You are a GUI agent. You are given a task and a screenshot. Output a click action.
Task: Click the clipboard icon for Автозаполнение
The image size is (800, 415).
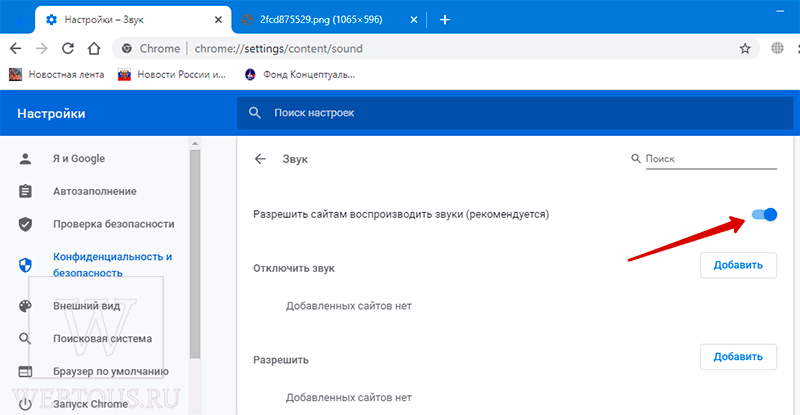pyautogui.click(x=25, y=191)
